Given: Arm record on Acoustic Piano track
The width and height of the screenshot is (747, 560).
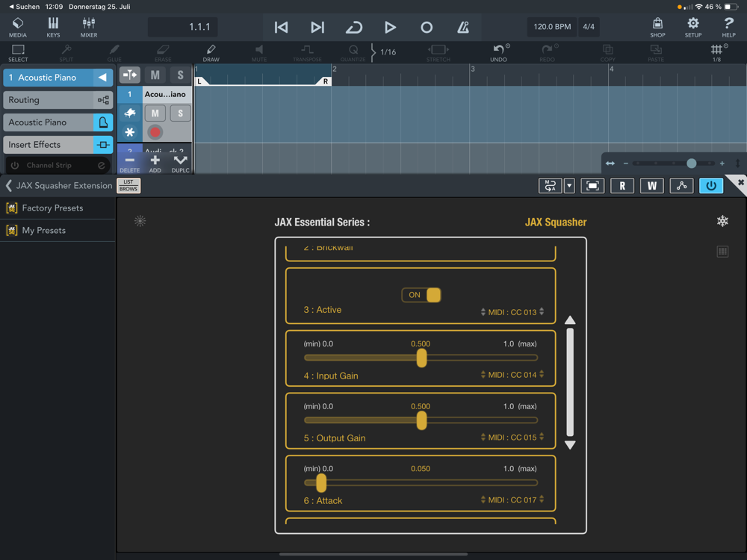Looking at the screenshot, I should pyautogui.click(x=155, y=132).
